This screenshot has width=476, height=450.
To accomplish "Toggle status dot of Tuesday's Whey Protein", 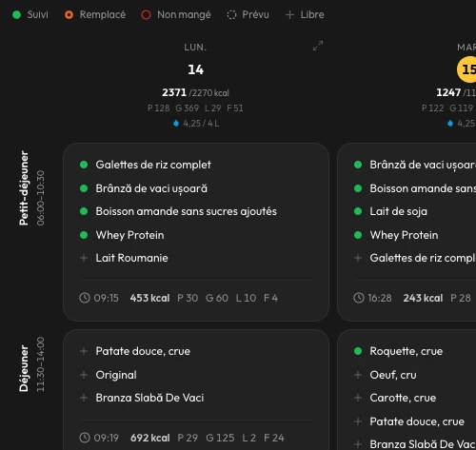I will 358,235.
